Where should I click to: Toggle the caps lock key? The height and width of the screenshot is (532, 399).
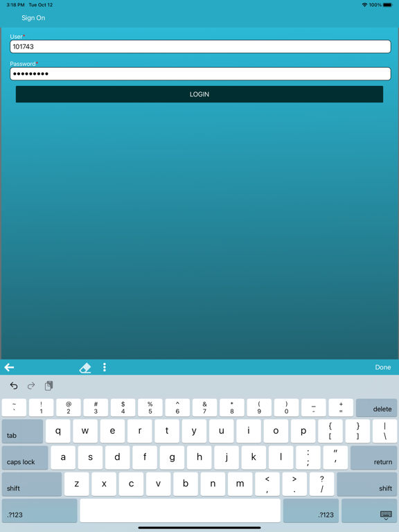(x=25, y=458)
